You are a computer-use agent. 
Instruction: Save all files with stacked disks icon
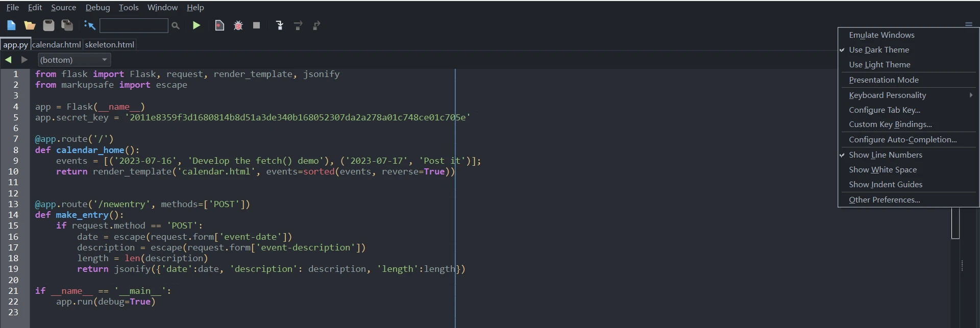pos(67,26)
